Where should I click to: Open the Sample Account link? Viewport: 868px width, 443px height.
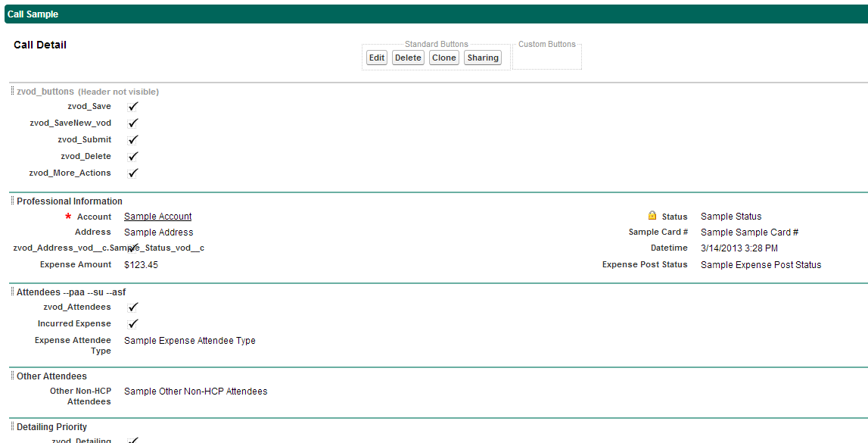157,217
